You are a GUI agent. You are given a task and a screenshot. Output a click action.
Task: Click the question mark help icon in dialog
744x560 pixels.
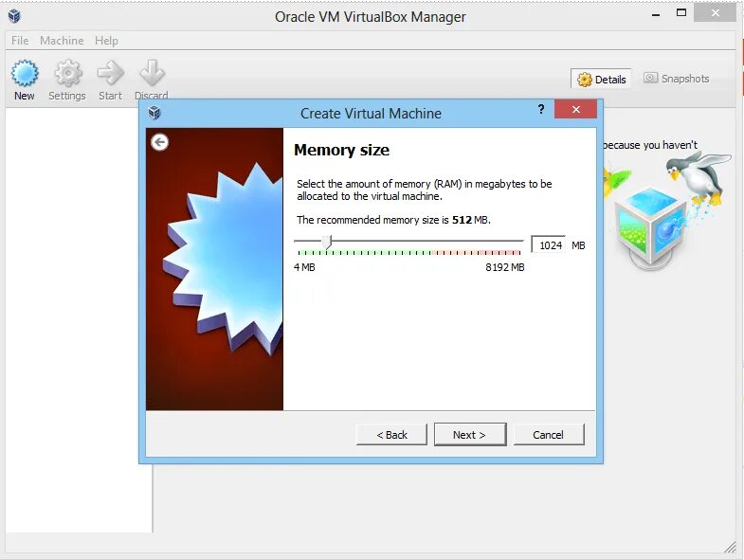[541, 110]
